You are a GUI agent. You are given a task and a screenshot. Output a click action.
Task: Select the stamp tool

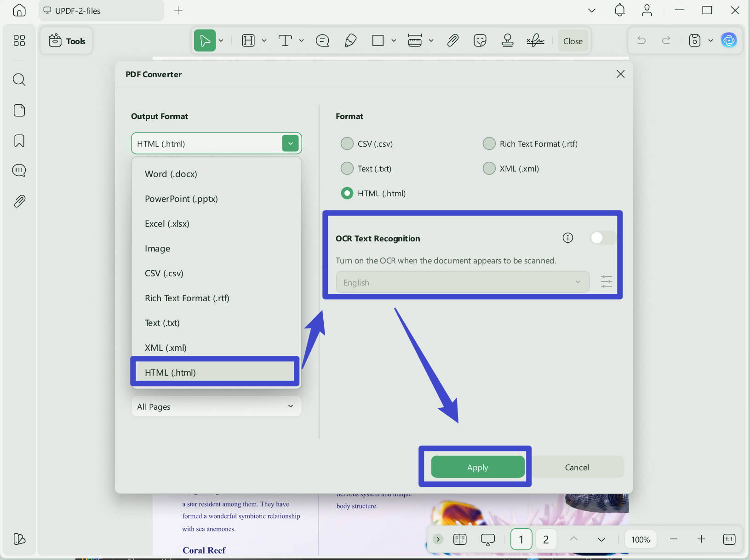pyautogui.click(x=508, y=41)
